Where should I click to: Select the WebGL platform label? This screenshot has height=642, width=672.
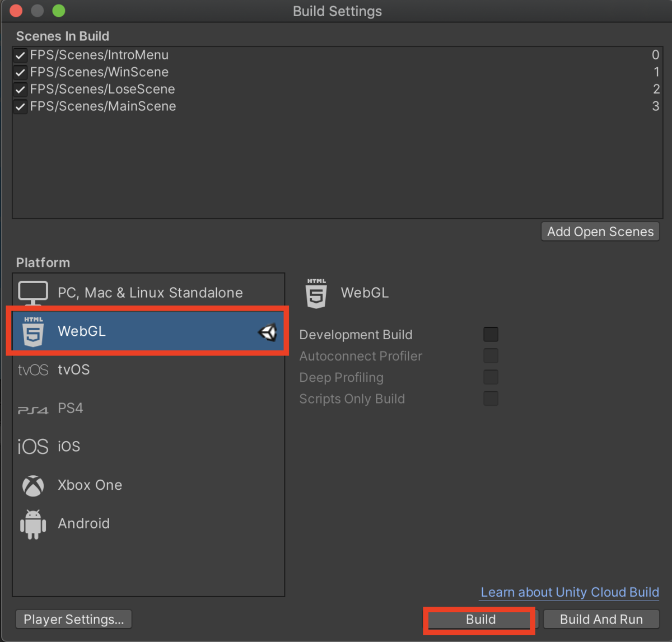click(82, 331)
